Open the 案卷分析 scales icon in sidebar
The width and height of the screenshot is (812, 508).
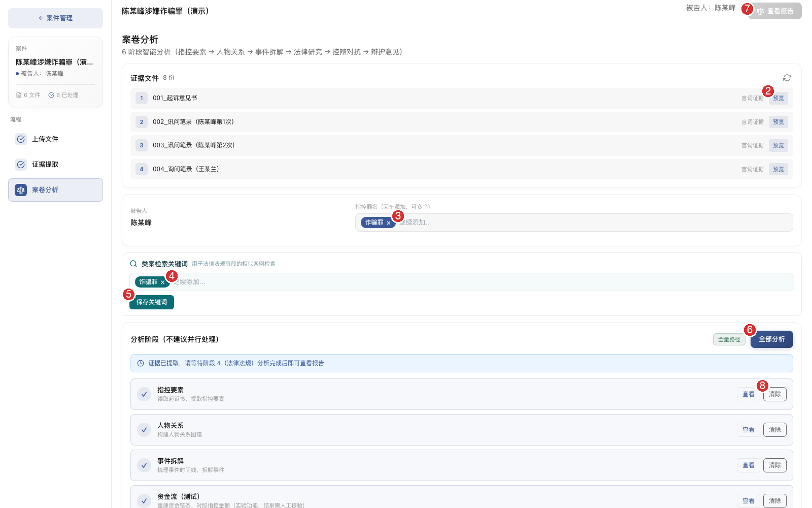[21, 190]
